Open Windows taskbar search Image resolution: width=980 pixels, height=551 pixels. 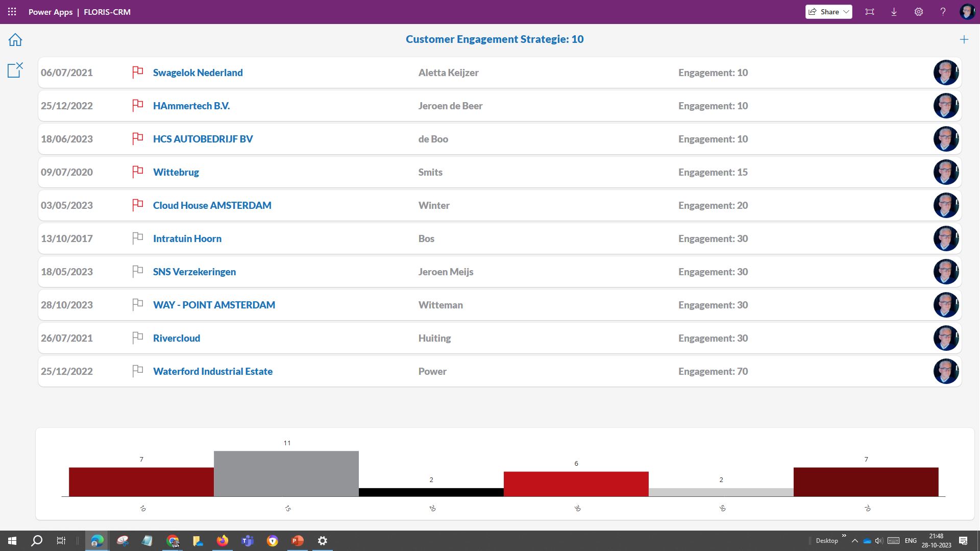click(x=37, y=540)
